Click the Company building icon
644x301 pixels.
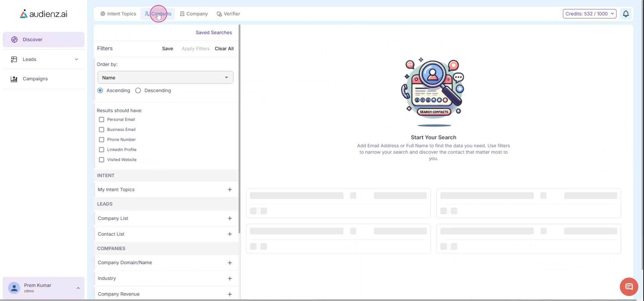pyautogui.click(x=182, y=14)
